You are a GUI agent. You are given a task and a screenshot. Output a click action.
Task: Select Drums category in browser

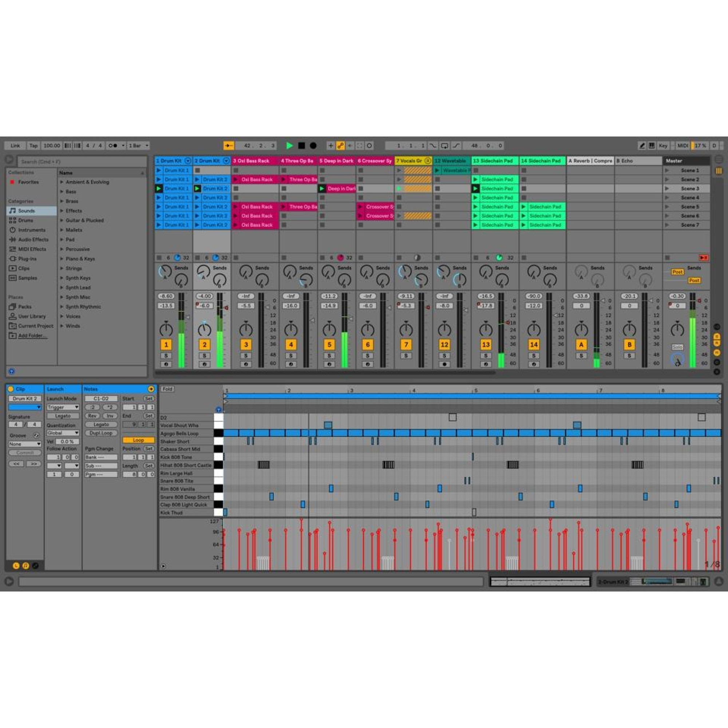click(x=25, y=221)
